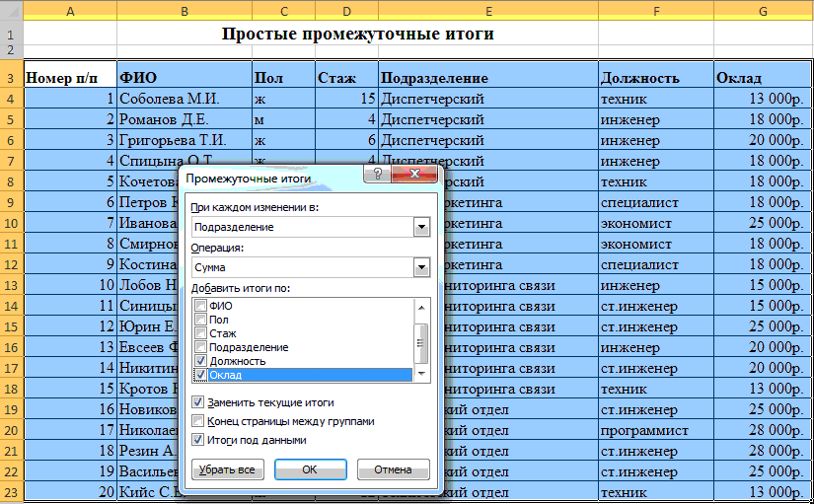Click Диспетчерский cell in row 5
Viewport: 814px width, 504px height.
(x=488, y=119)
